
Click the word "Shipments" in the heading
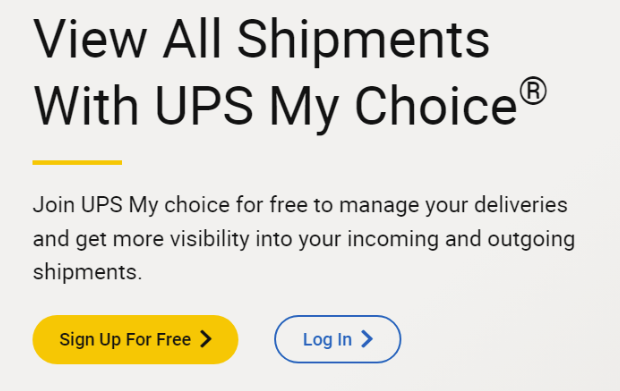363,42
